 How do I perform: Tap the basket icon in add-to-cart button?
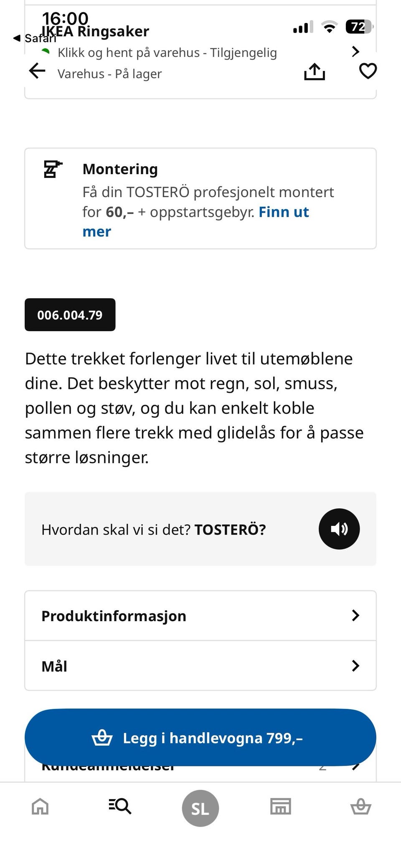(x=102, y=737)
